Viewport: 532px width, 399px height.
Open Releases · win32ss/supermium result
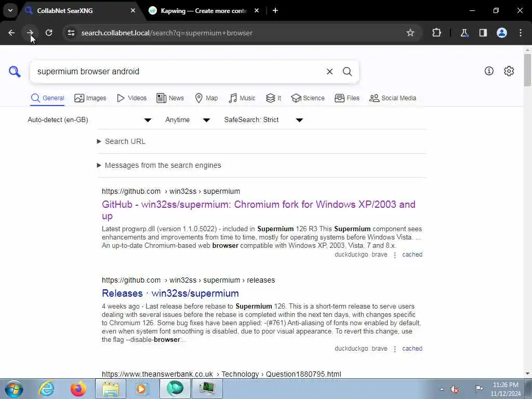[170, 293]
